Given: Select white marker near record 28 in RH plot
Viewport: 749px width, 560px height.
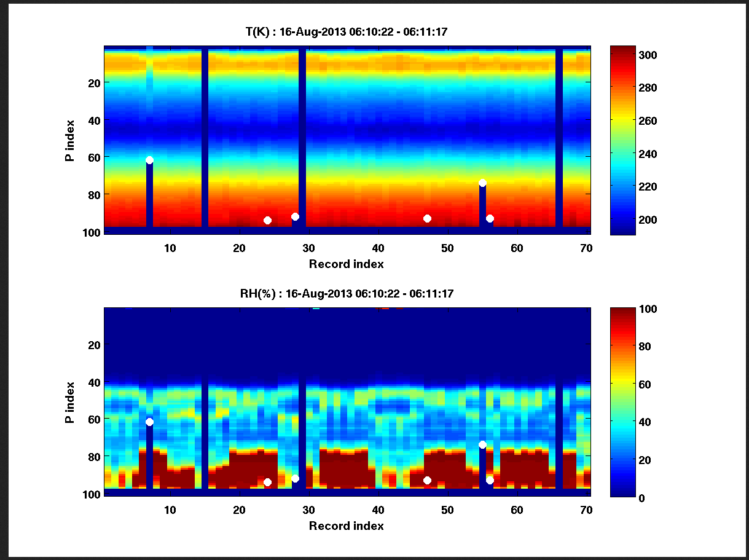Looking at the screenshot, I should pyautogui.click(x=295, y=478).
